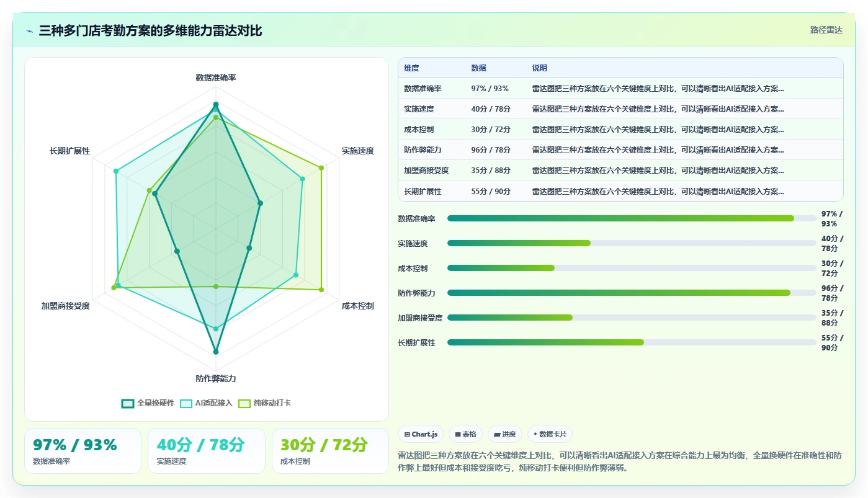Select the 进度 tag chip
Viewport: 868px width, 498px height.
pyautogui.click(x=504, y=434)
